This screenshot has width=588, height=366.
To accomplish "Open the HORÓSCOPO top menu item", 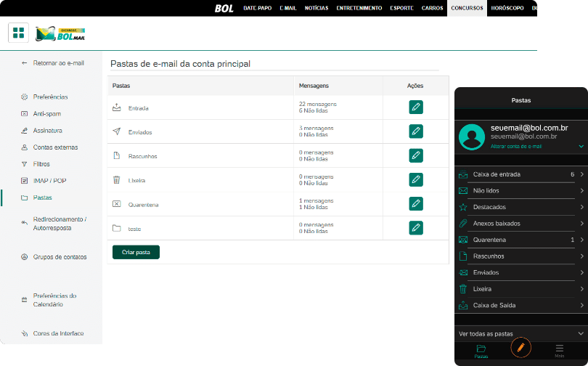I will coord(508,8).
